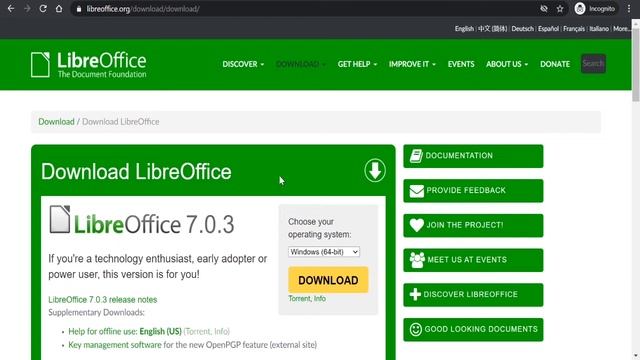Open the Provide Feedback sidebar button
The image size is (640, 360).
(473, 191)
